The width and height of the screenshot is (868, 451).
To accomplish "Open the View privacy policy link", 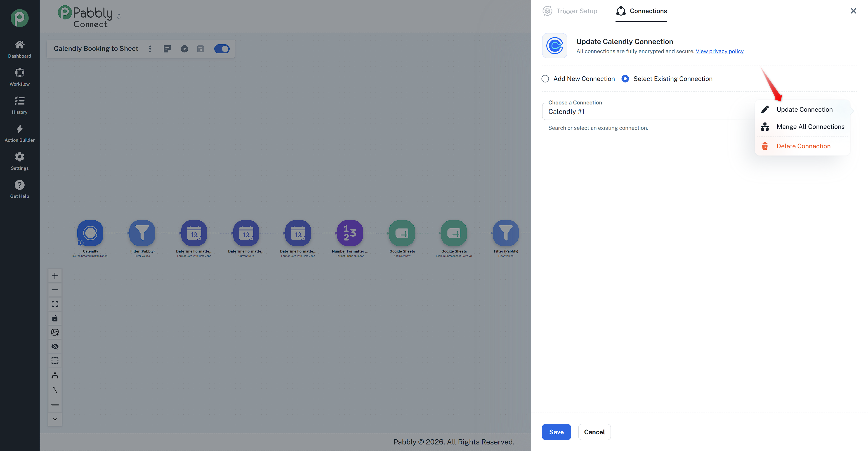I will click(719, 51).
